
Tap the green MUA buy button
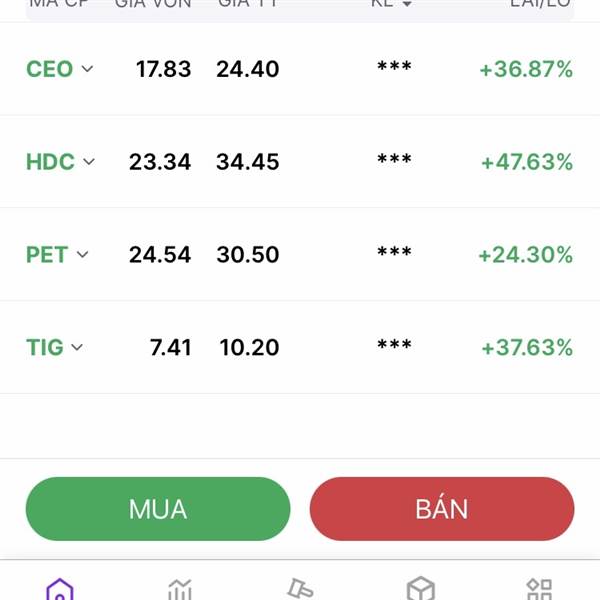(158, 509)
